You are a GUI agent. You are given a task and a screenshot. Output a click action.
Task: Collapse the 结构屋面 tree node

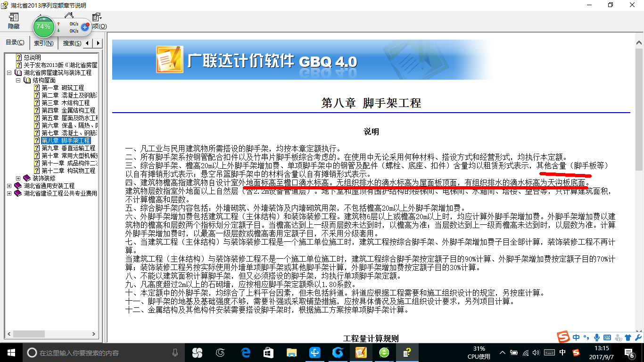(x=18, y=81)
